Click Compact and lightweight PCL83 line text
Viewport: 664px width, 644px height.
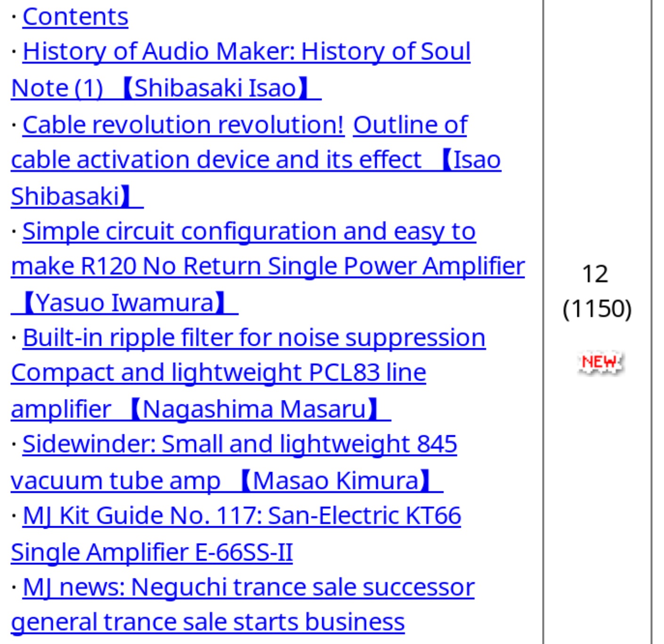219,373
